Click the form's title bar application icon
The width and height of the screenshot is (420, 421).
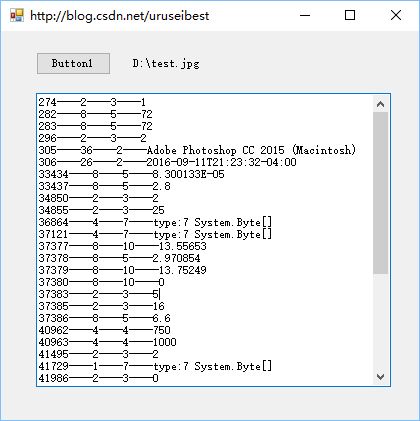point(17,15)
